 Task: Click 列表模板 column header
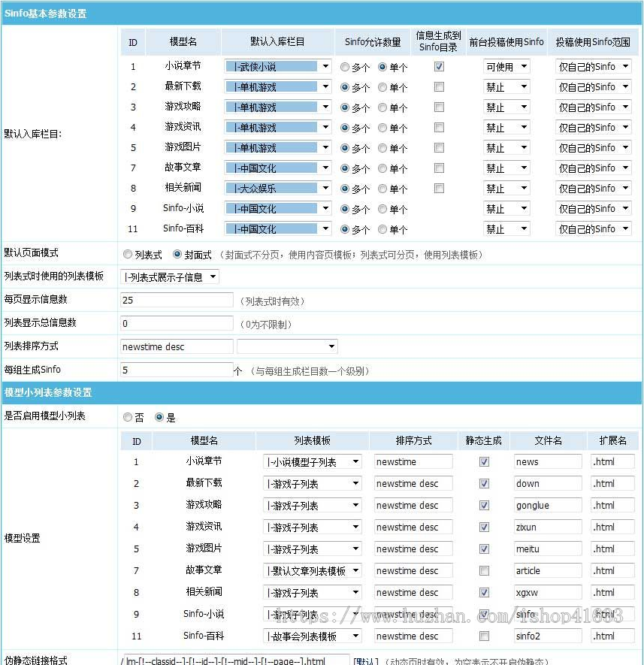[x=313, y=440]
